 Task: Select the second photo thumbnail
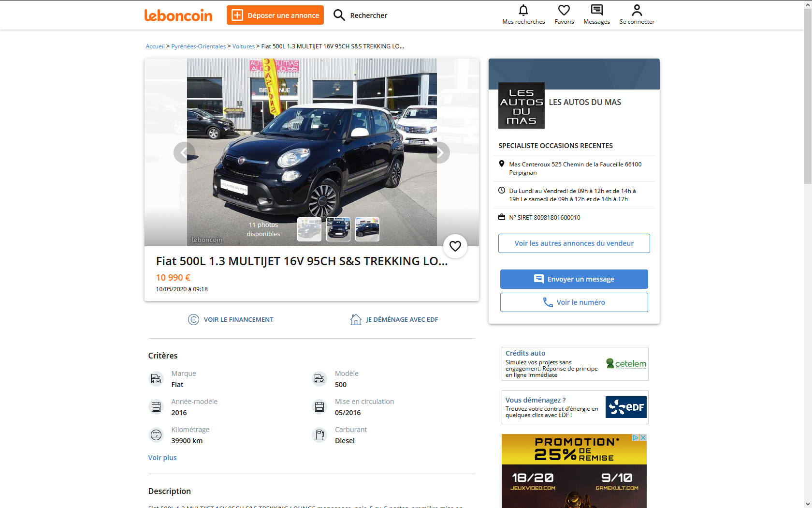[338, 229]
